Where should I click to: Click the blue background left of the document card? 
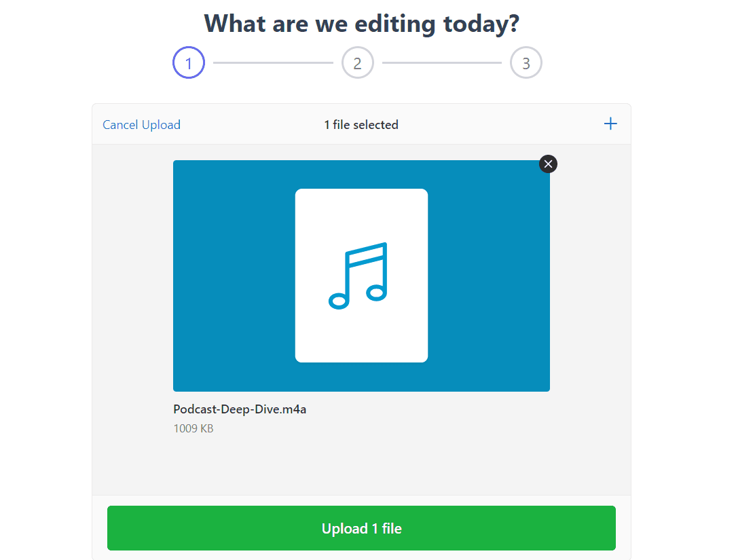pyautogui.click(x=234, y=276)
